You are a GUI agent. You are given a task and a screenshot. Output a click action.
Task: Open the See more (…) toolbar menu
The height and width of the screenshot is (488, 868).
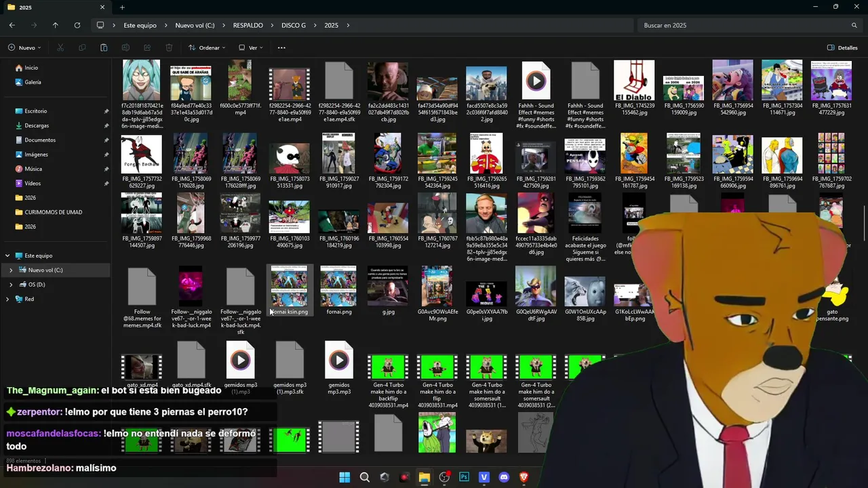281,47
